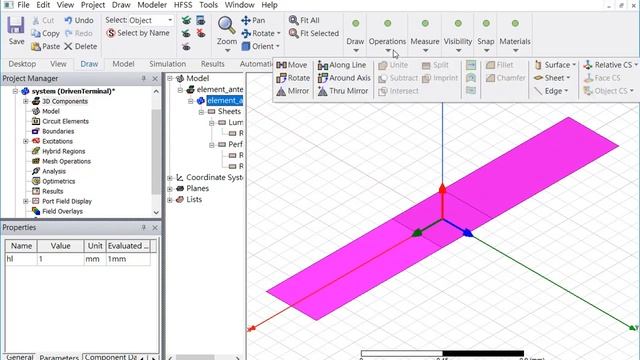Image resolution: width=640 pixels, height=360 pixels.
Task: Switch to the Model ribbon tab
Action: coord(123,64)
